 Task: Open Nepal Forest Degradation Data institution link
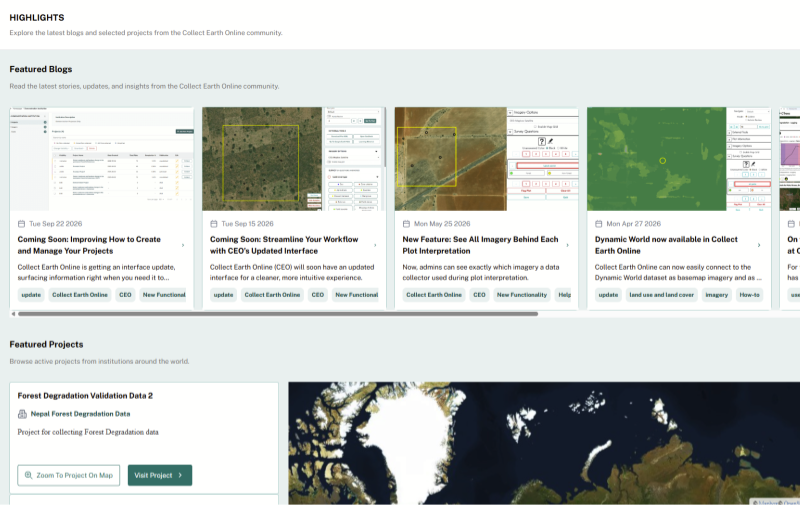pos(80,414)
